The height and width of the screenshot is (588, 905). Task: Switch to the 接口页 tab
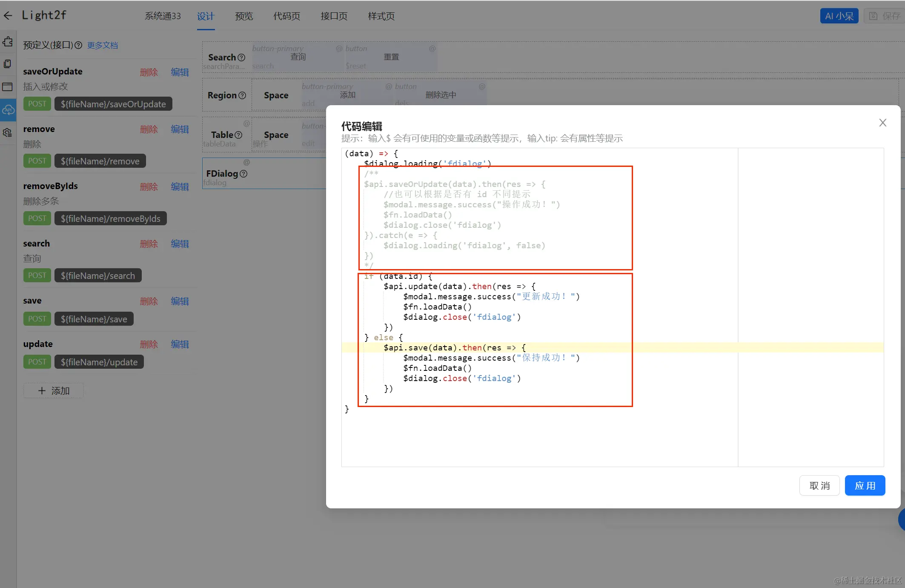(x=334, y=16)
